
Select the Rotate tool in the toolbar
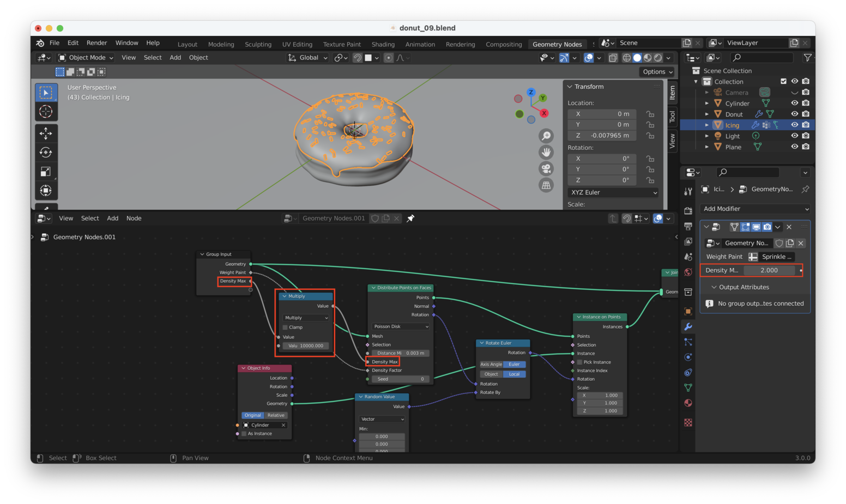[x=46, y=152]
